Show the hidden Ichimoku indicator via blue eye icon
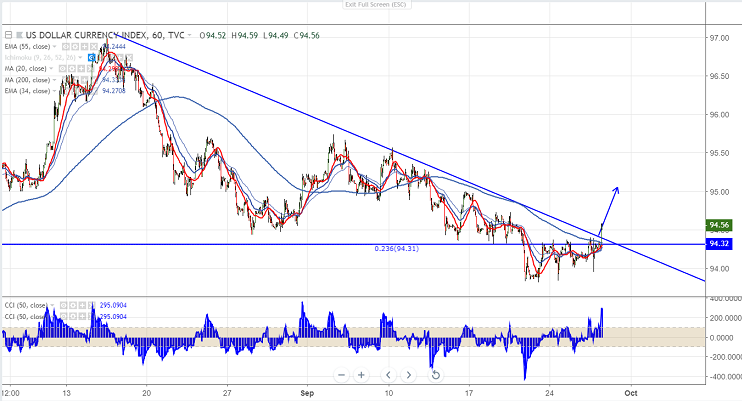This screenshot has height=401, width=742. coord(92,57)
